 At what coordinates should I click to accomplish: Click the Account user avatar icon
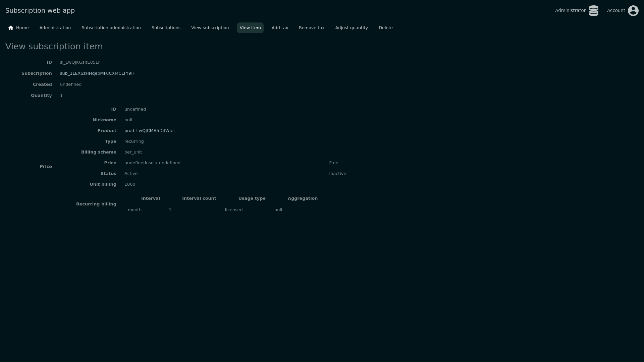(633, 11)
